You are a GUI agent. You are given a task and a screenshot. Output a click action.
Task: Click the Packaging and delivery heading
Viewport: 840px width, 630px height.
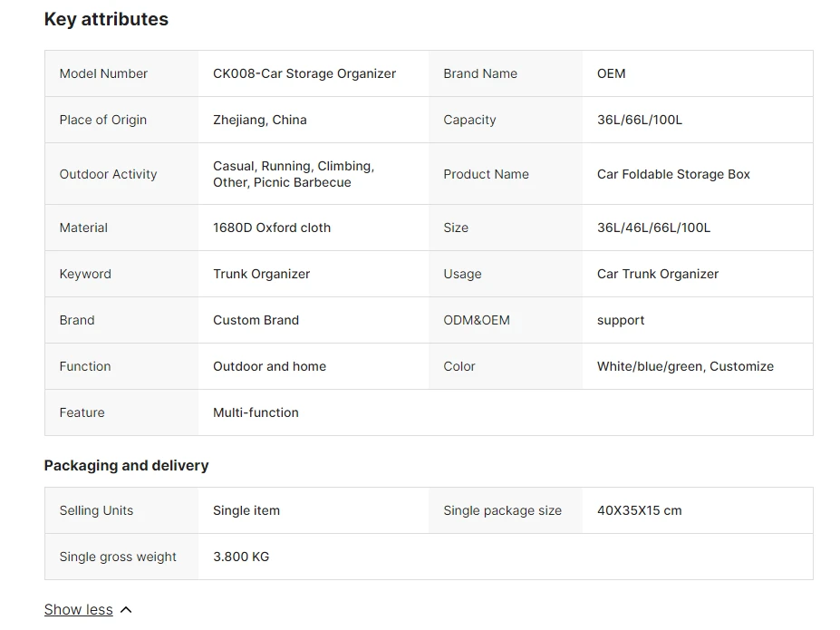click(x=127, y=466)
